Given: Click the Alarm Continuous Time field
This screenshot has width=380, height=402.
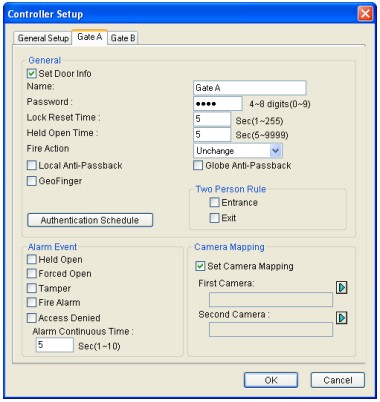Looking at the screenshot, I should tap(55, 345).
